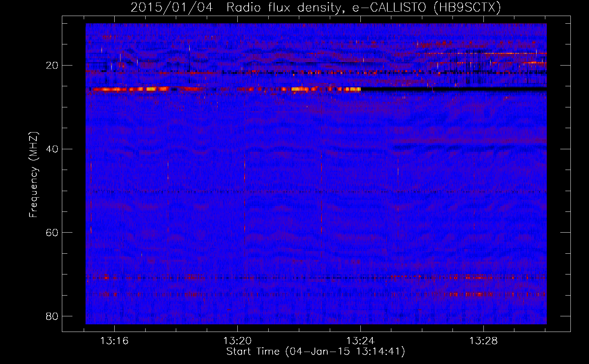
Task: Click the 20 MHz frequency tick label
Action: coord(52,66)
